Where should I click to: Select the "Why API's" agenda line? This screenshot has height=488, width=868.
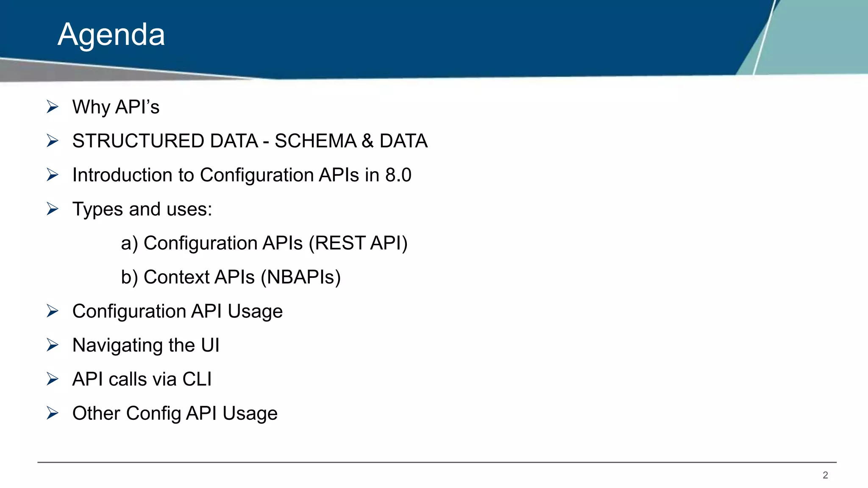tap(116, 107)
